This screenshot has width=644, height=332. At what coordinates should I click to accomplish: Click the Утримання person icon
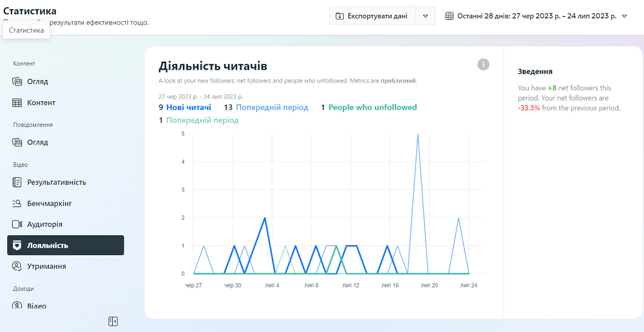tap(17, 266)
